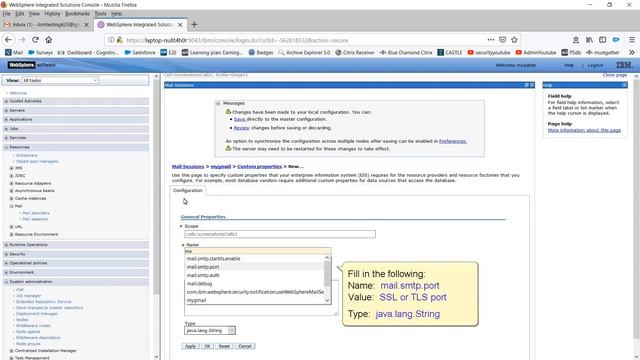The width and height of the screenshot is (640, 360).
Task: Go back with the browser back arrow
Action: 9,40
